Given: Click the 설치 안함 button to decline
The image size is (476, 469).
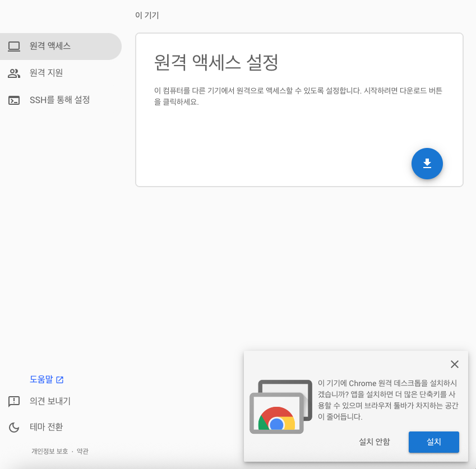Looking at the screenshot, I should pos(374,442).
